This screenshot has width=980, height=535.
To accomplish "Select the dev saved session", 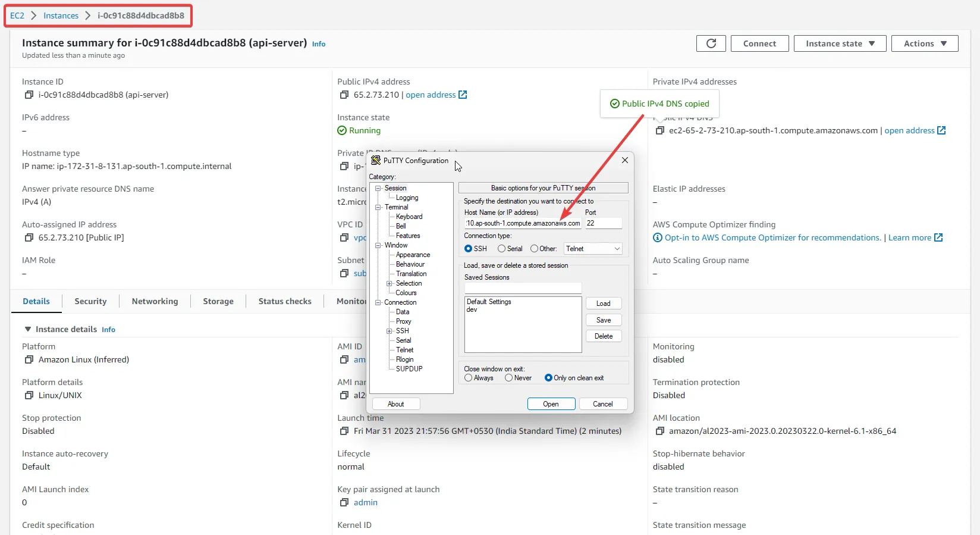I will pos(472,310).
